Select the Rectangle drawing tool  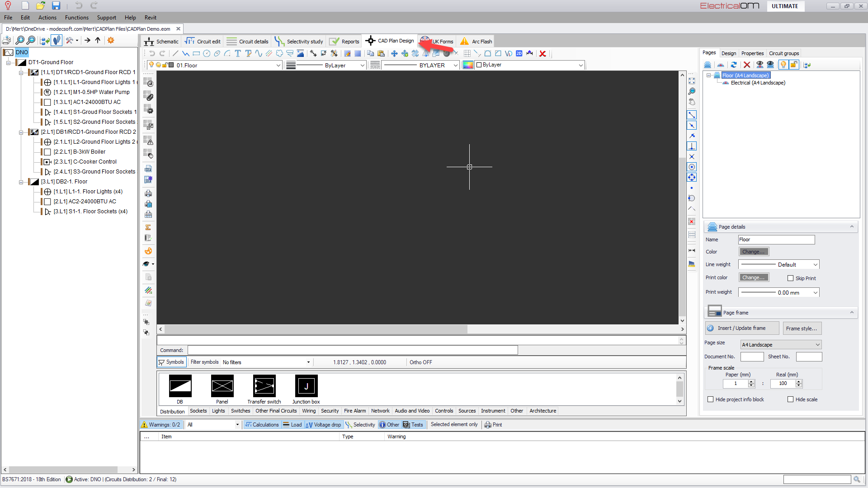click(x=196, y=53)
